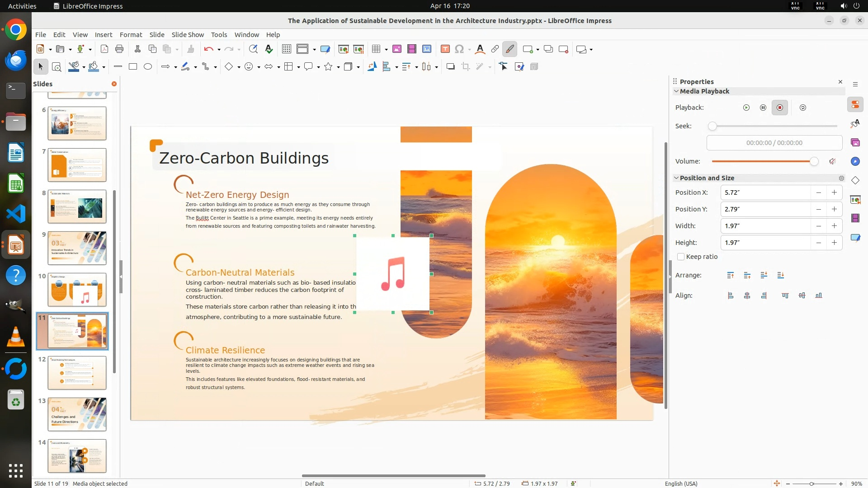The height and width of the screenshot is (488, 868).
Task: Click the Insert Text Box icon
Action: tap(445, 49)
